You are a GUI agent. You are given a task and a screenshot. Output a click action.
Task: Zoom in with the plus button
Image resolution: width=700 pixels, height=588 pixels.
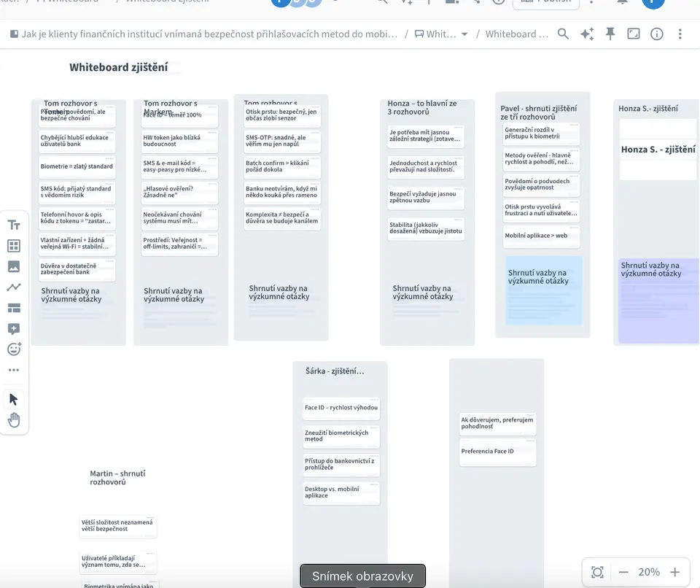click(x=675, y=572)
